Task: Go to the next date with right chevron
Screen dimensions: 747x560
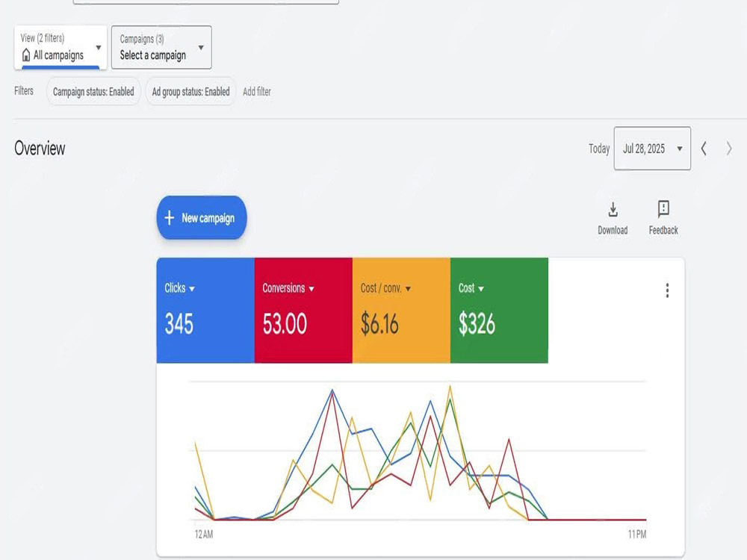Action: point(729,149)
